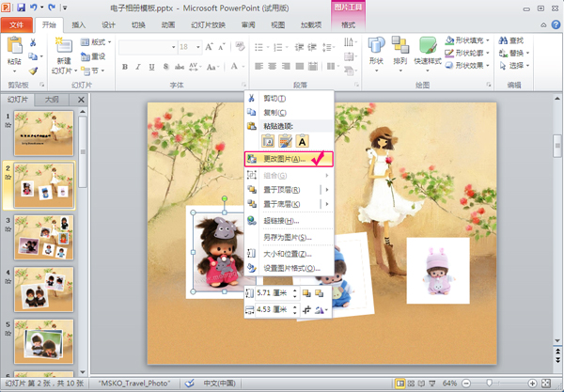Select slide 3 thumbnail
This screenshot has width=564, height=392.
pos(43,237)
